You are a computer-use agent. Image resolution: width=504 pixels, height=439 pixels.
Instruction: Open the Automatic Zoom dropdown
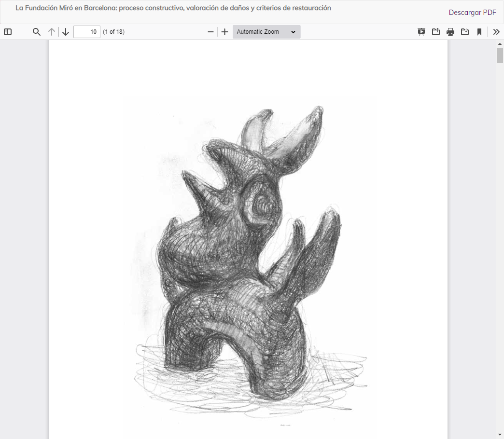tap(266, 32)
